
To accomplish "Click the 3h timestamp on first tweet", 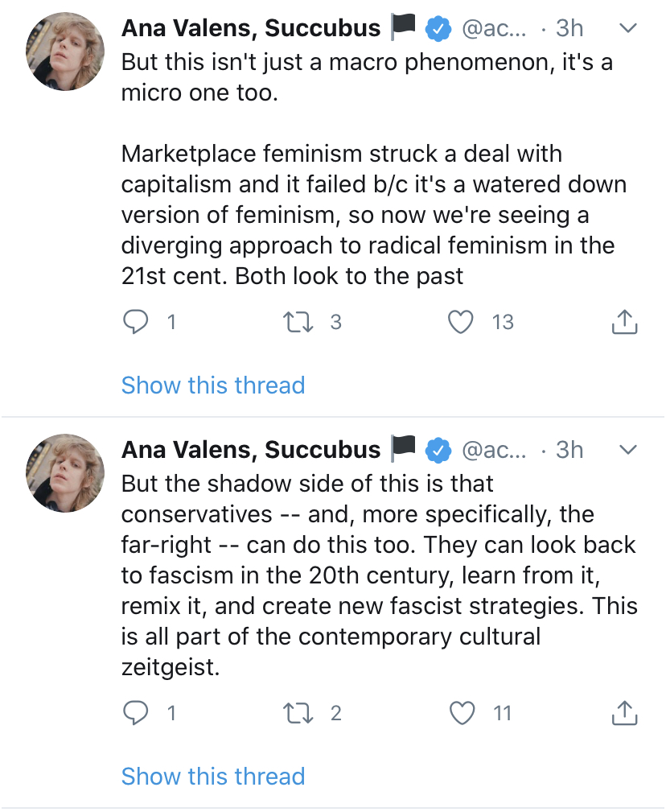I will [569, 28].
